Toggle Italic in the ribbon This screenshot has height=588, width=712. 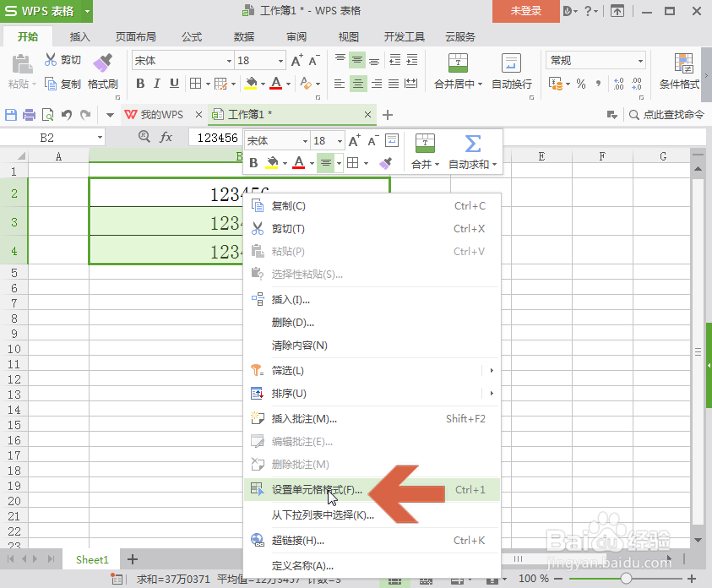156,84
